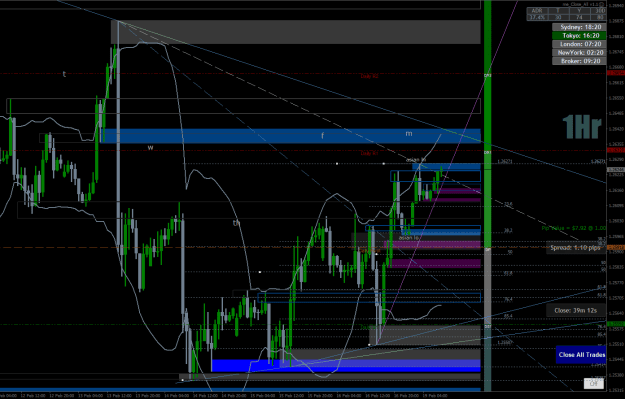The height and width of the screenshot is (399, 625).
Task: Click the 74 value under the Y column
Action: pos(579,17)
